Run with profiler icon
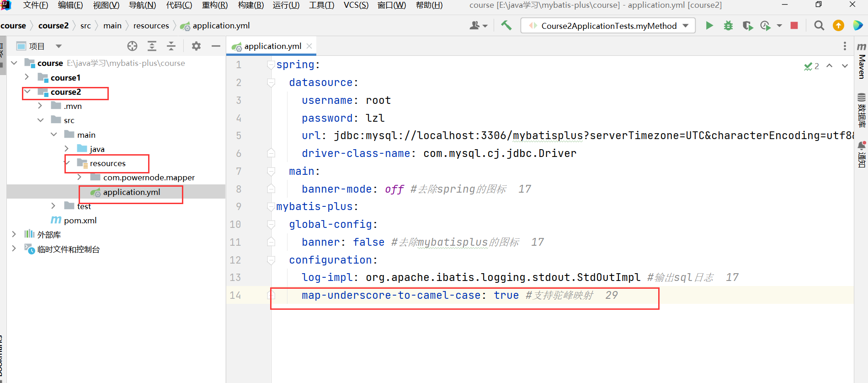The height and width of the screenshot is (383, 868). coord(766,26)
